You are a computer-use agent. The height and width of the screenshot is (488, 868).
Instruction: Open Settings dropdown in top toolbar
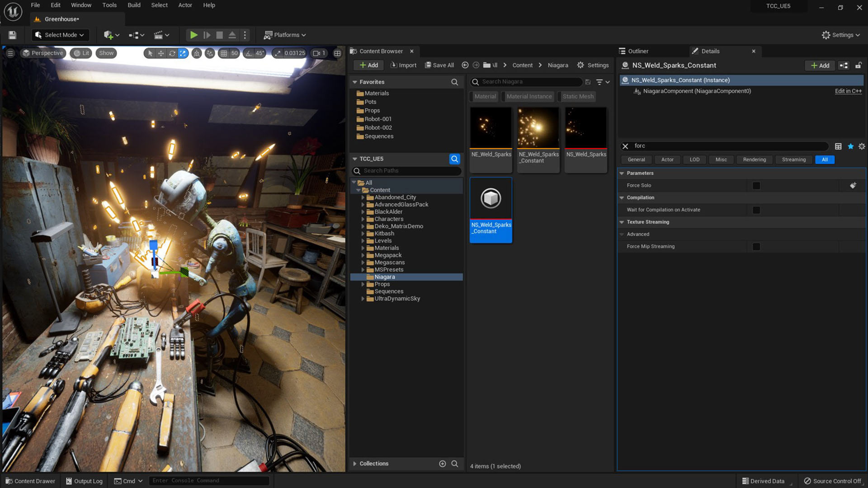point(840,35)
